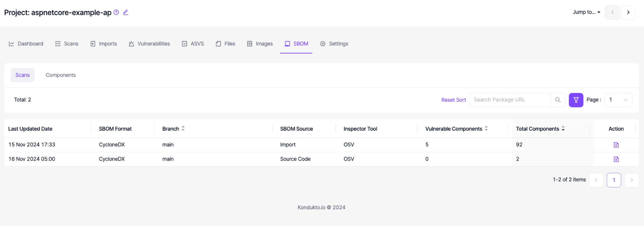Toggle Total Components sorting
This screenshot has width=644, height=226.
563,128
